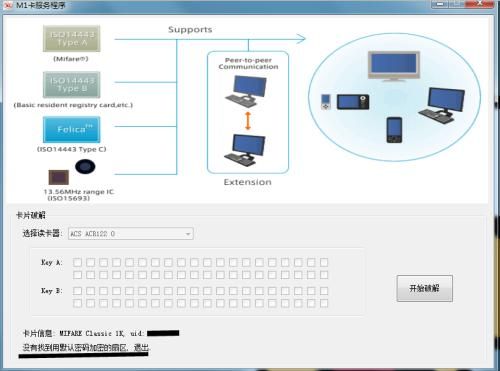Open the 选择读卡器 reader dropdown arrow
The height and width of the screenshot is (371, 500).
[188, 234]
